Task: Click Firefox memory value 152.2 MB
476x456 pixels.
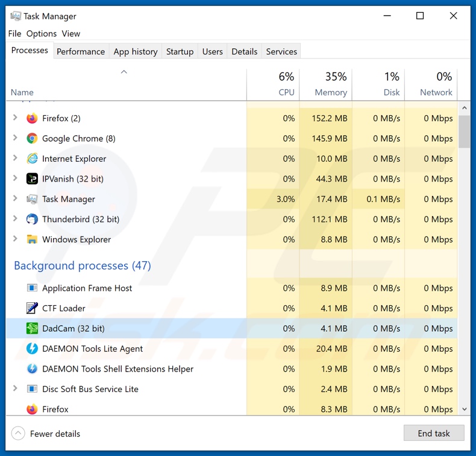Action: [x=330, y=118]
